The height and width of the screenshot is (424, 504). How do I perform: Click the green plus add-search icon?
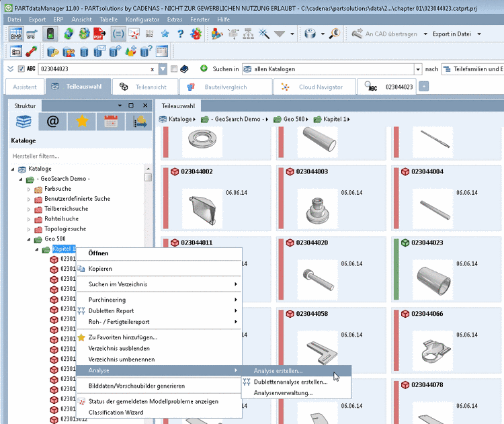coord(204,69)
